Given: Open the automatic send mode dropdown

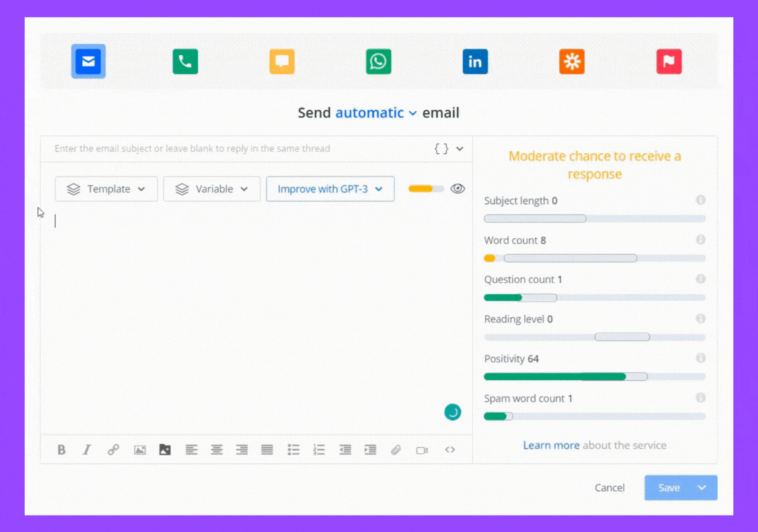Looking at the screenshot, I should pos(376,112).
